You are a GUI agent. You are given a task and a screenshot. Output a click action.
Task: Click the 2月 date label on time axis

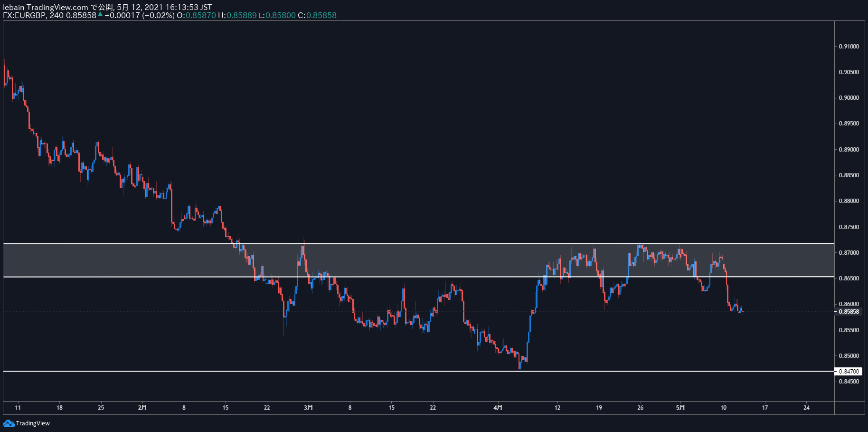click(142, 408)
